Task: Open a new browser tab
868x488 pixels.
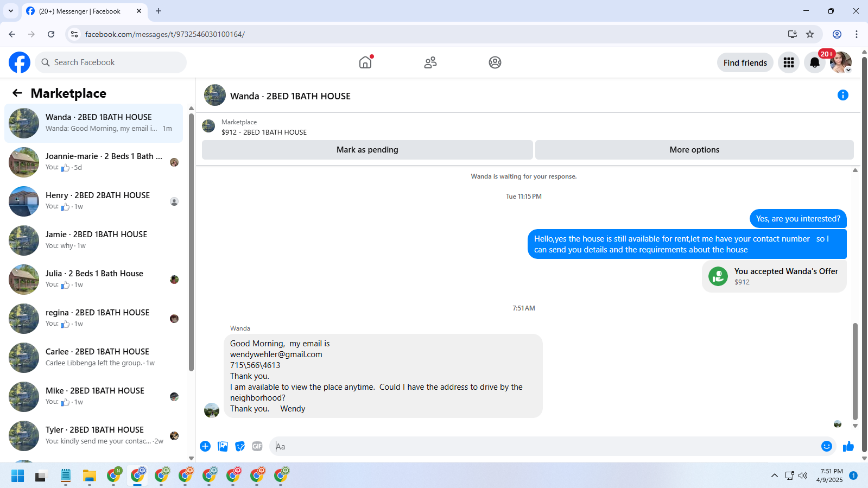Action: pos(159,11)
